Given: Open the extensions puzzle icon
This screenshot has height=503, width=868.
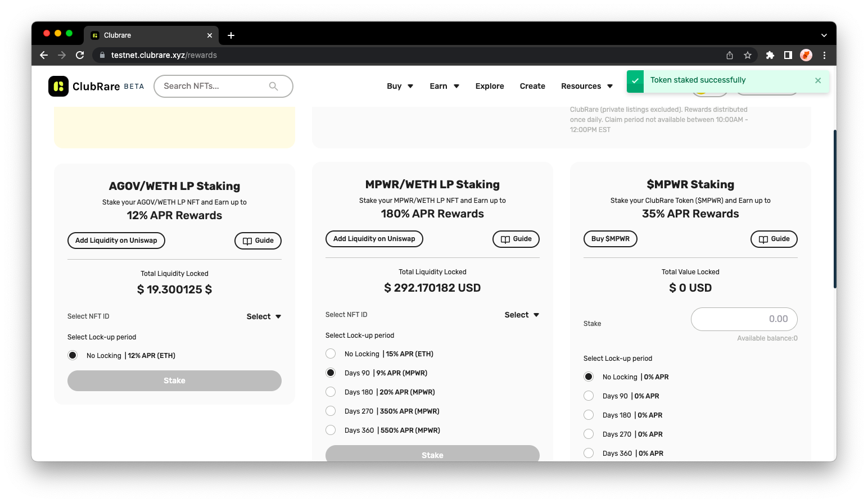Looking at the screenshot, I should tap(770, 55).
